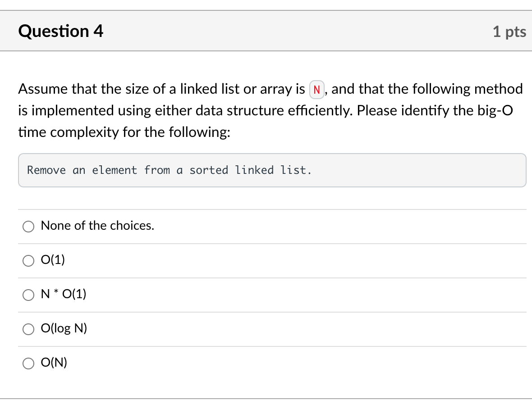This screenshot has width=532, height=409.
Task: Click the 'N * O(1)' answer label text
Action: point(64,294)
